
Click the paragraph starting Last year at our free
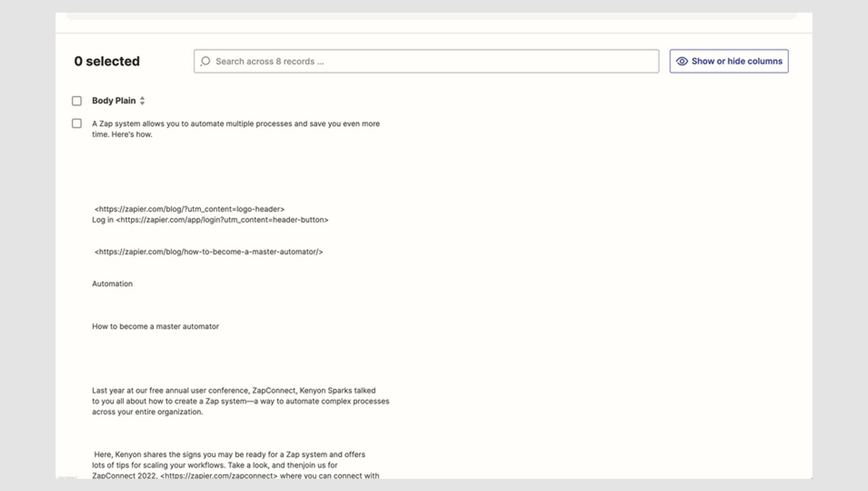241,401
